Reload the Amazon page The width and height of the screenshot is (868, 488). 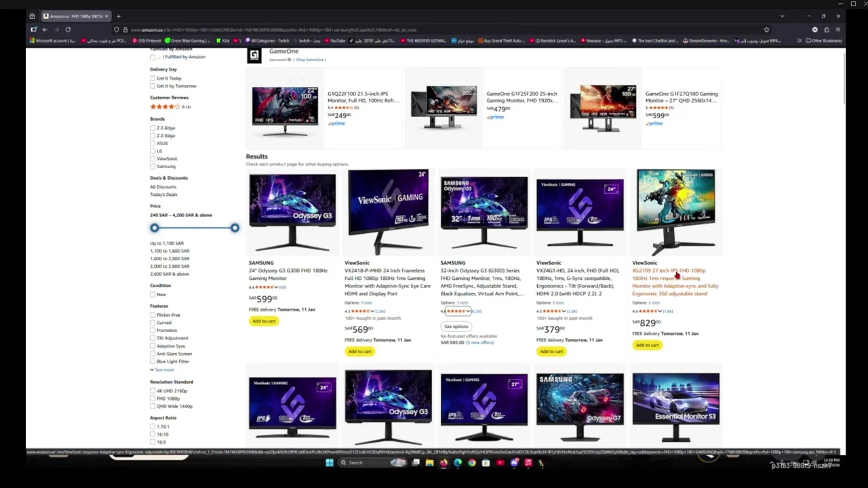pyautogui.click(x=68, y=30)
